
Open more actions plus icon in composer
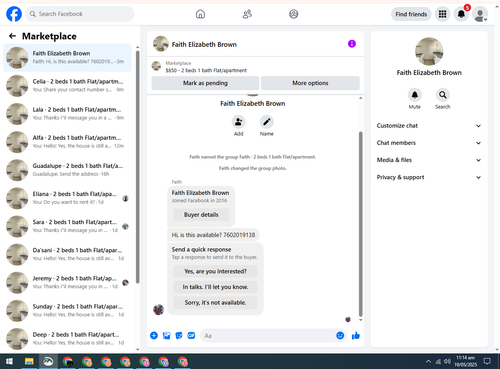[x=154, y=335]
